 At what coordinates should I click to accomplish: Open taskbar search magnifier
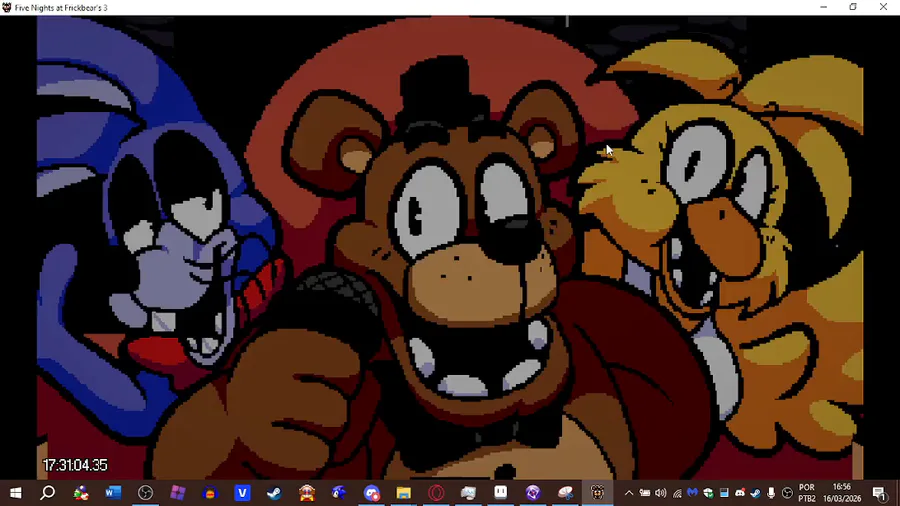tap(48, 493)
